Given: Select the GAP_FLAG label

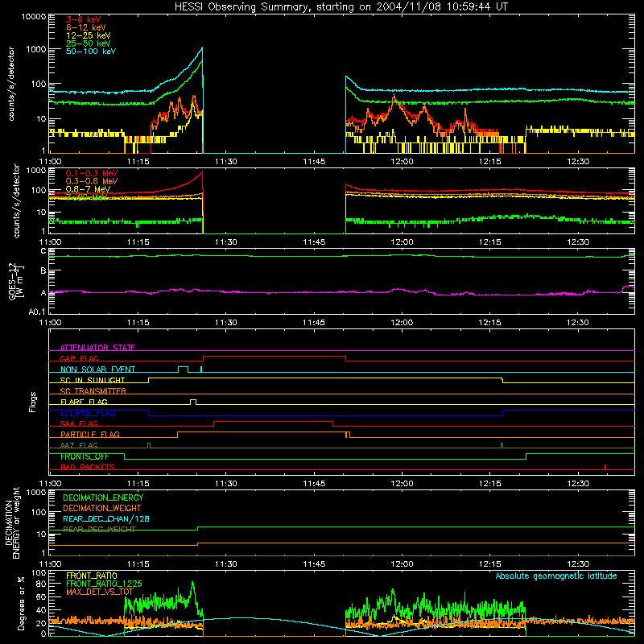Looking at the screenshot, I should 79,358.
